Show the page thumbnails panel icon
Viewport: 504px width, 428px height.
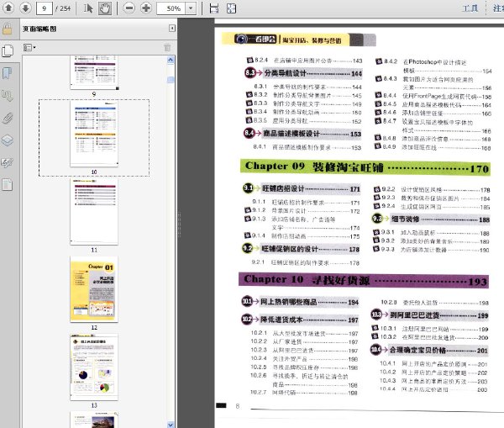coord(8,50)
